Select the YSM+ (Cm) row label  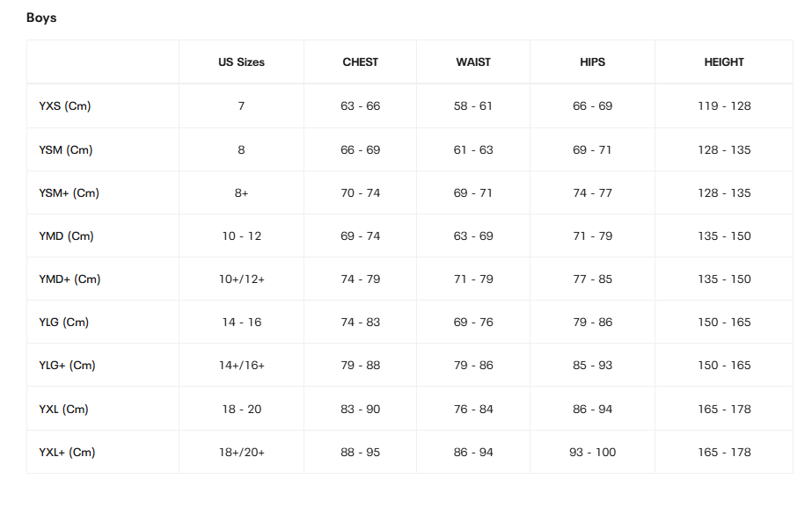click(x=69, y=193)
